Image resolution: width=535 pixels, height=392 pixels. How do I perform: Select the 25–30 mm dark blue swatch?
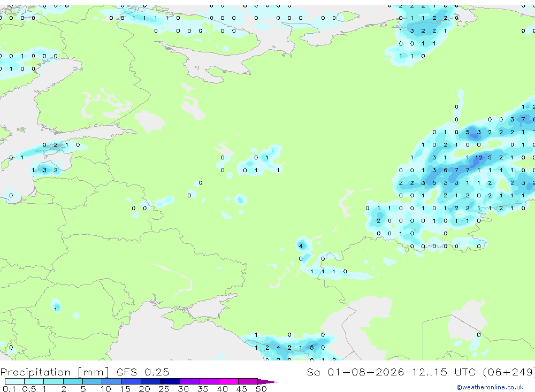(170, 381)
